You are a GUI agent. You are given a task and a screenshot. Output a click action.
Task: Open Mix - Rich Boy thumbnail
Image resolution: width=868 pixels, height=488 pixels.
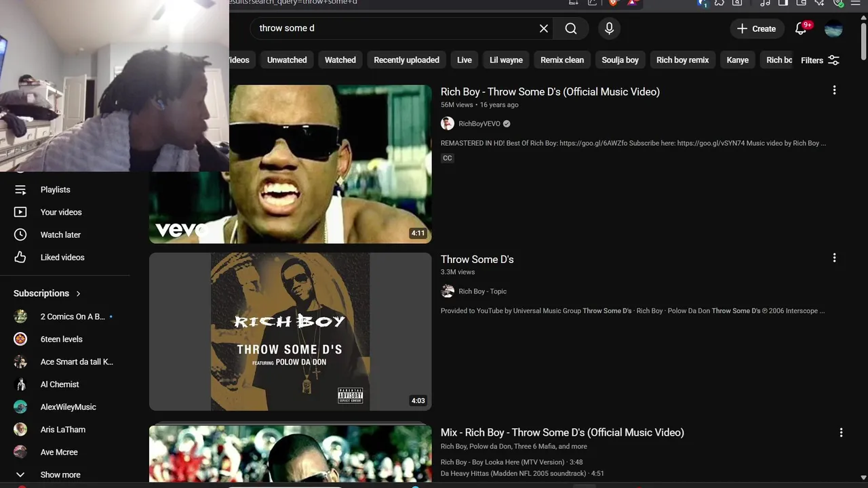click(x=290, y=454)
